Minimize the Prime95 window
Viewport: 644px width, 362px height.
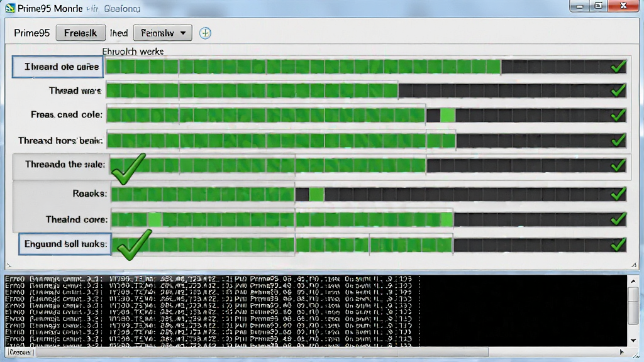pyautogui.click(x=580, y=6)
